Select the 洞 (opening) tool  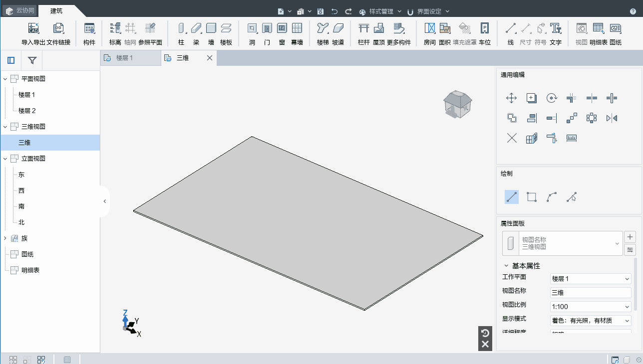(x=252, y=33)
